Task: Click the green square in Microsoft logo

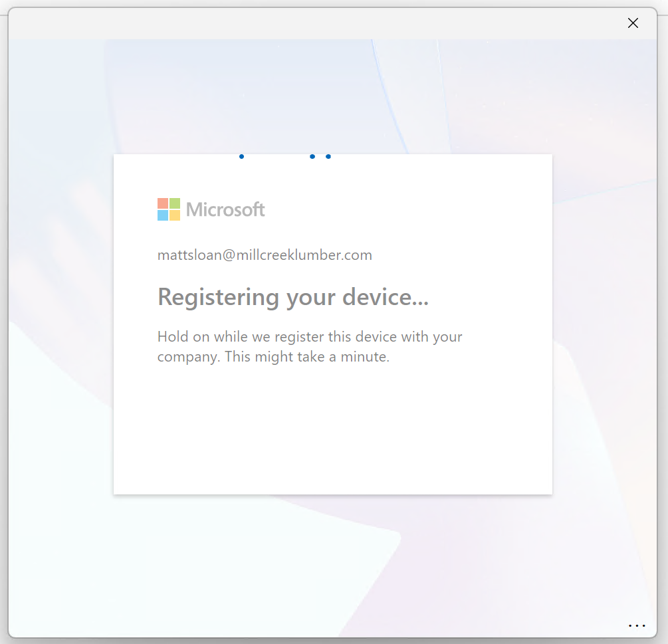Action: click(x=175, y=203)
